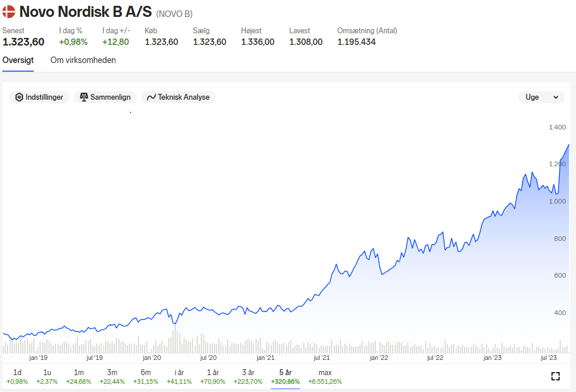The image size is (576, 392).
Task: Click the jan '19 date label
Action: pyautogui.click(x=38, y=358)
